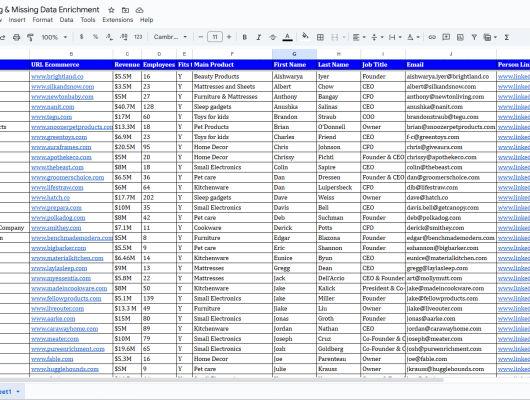This screenshot has height=400, width=530.
Task: Select the cell with dave@hatch.co
Action: click(451, 197)
